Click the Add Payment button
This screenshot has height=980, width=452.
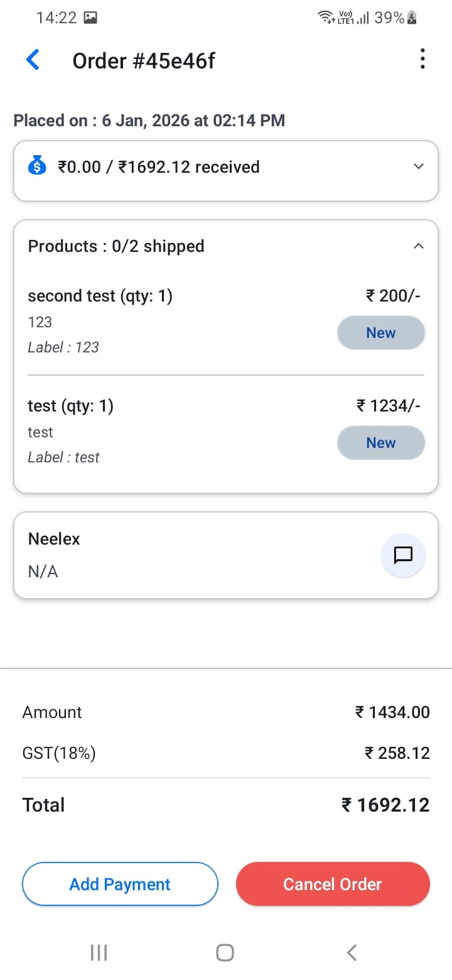[120, 884]
